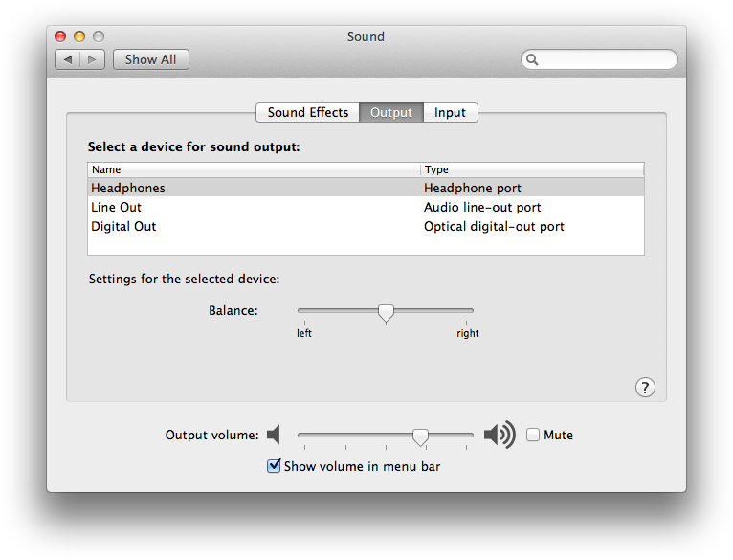The height and width of the screenshot is (560, 733).
Task: Switch to the Sound Effects tab
Action: point(307,112)
